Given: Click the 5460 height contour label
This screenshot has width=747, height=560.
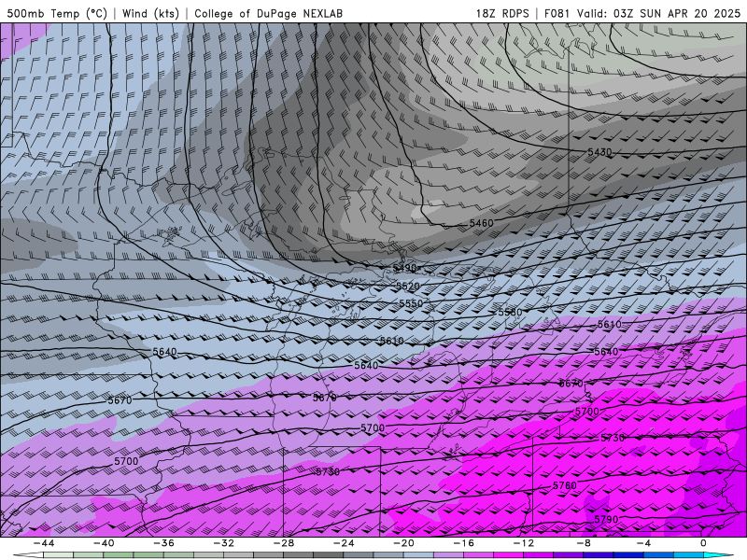Looking at the screenshot, I should pyautogui.click(x=481, y=223).
